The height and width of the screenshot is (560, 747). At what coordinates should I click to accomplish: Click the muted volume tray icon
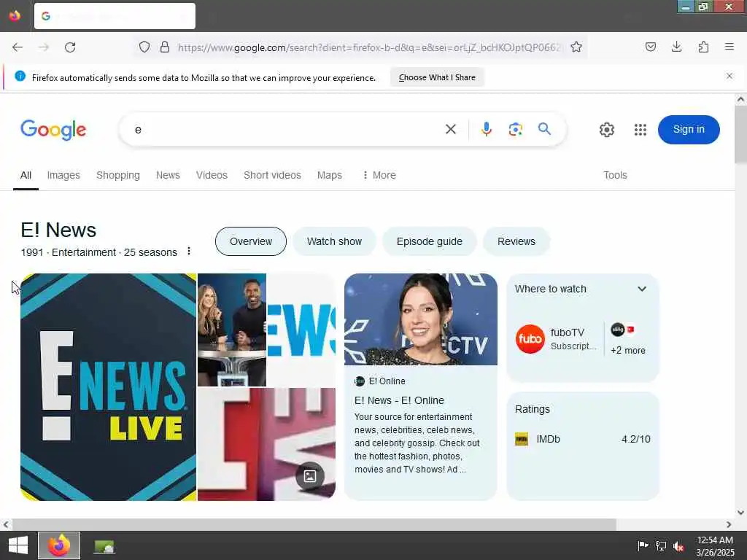point(678,545)
